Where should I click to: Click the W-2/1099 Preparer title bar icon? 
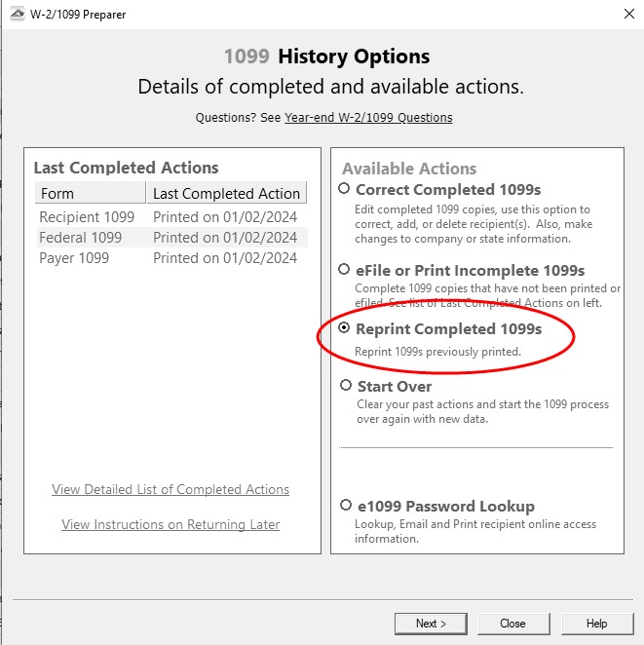16,15
